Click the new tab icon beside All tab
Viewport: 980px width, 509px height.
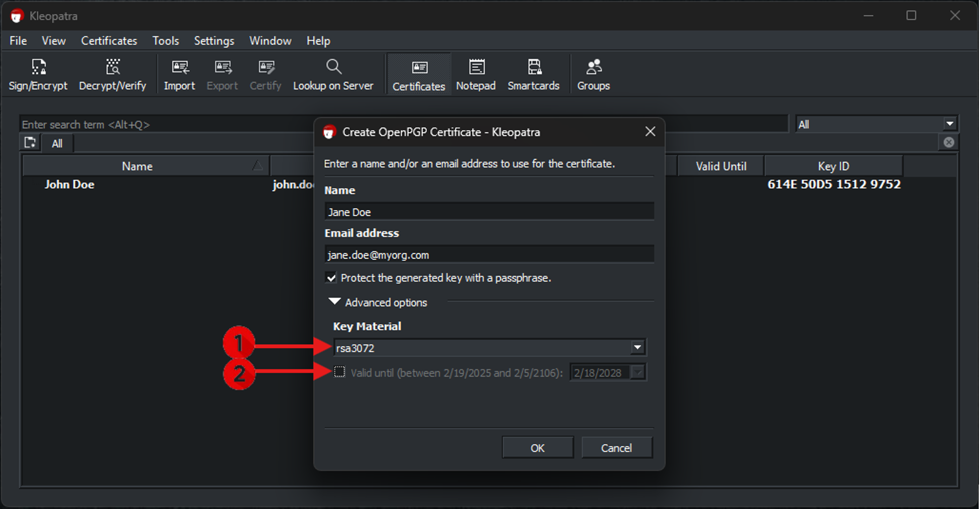[x=30, y=143]
